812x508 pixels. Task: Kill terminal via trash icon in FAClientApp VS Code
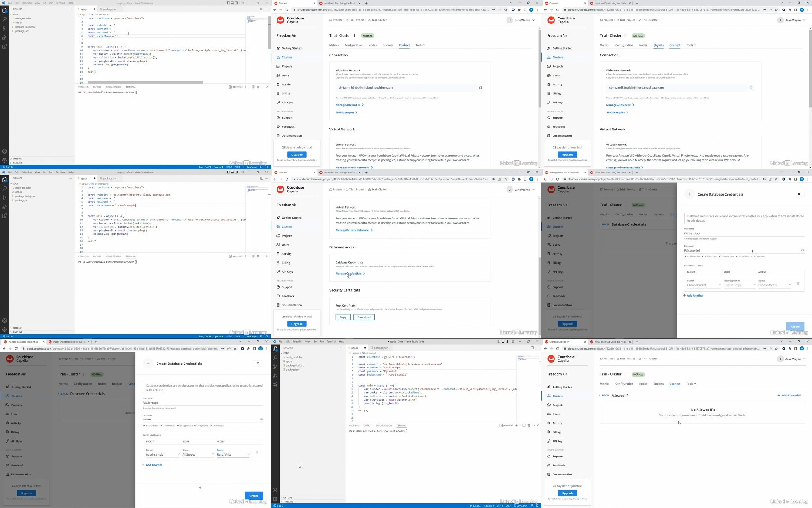click(x=529, y=425)
